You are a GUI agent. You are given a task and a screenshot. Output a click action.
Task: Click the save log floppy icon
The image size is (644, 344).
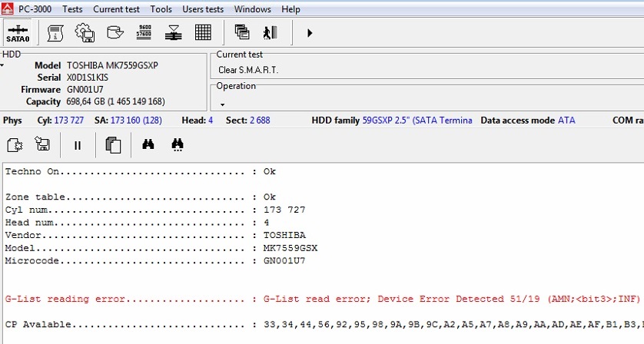pos(43,144)
